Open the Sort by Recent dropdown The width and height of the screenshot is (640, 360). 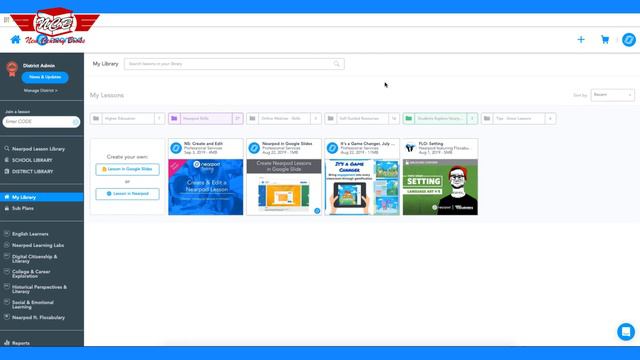pos(612,95)
